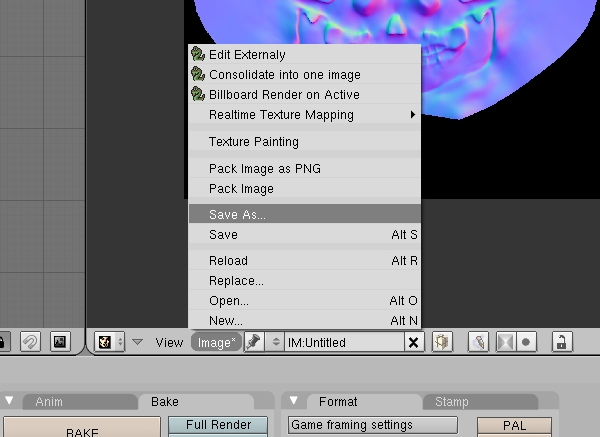Switch to the Stamp tab
The height and width of the screenshot is (437, 600).
(481, 402)
